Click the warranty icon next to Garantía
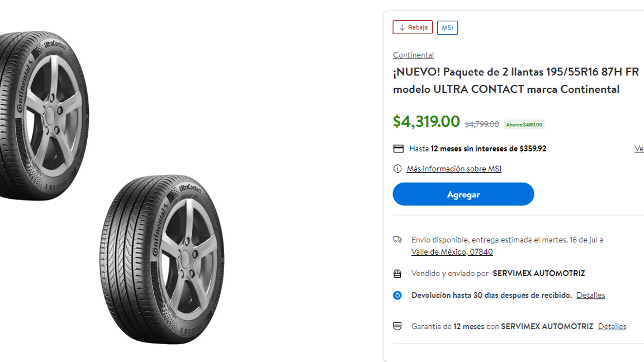Image resolution: width=644 pixels, height=362 pixels. pos(397,326)
